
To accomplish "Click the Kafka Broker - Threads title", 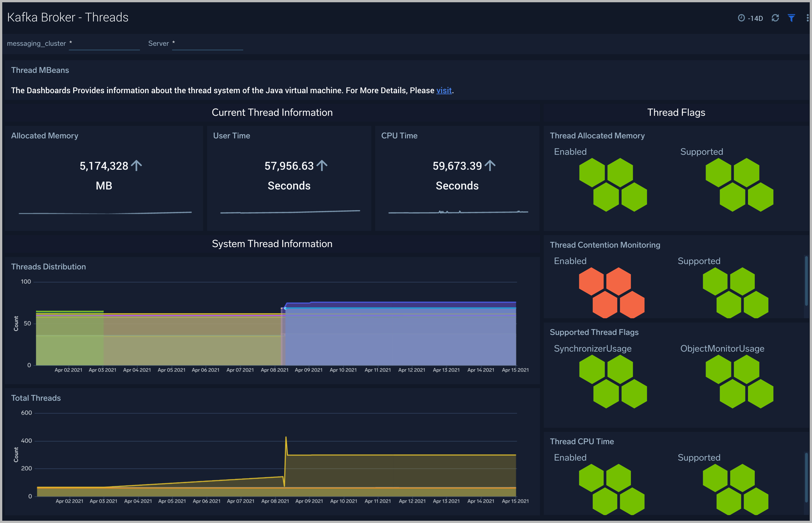I will pos(68,17).
